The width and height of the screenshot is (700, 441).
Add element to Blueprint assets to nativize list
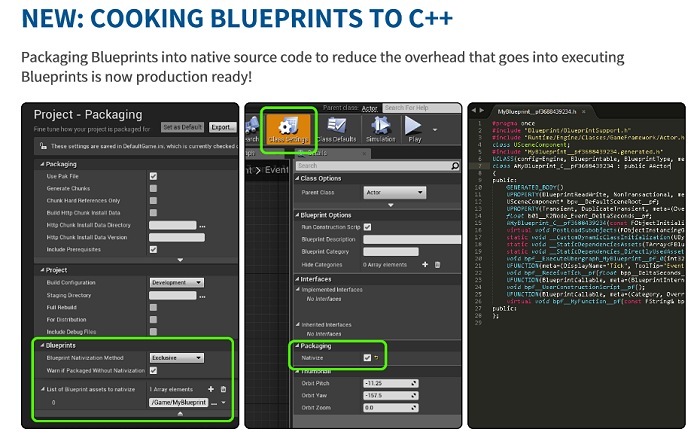coord(211,389)
